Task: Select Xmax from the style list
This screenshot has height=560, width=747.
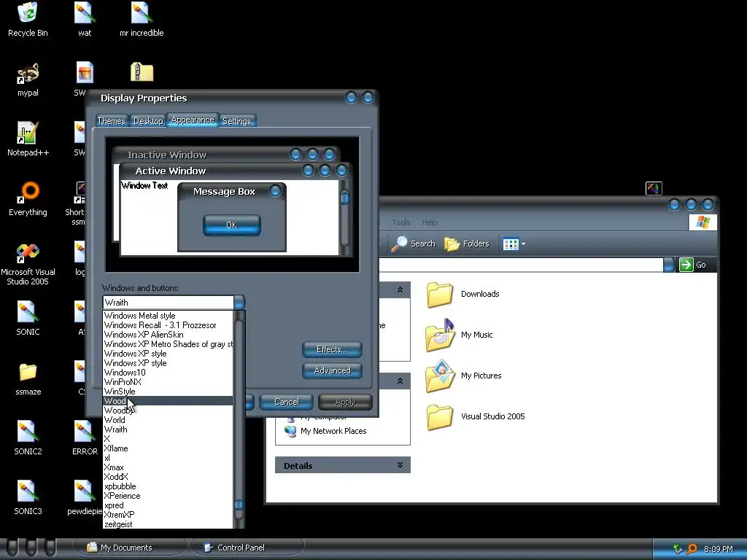Action: [168, 467]
